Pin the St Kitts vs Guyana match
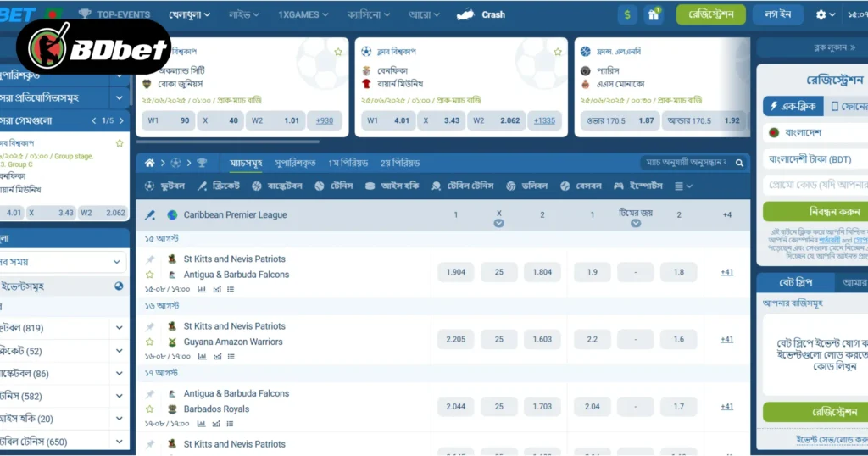This screenshot has height=456, width=868. (x=149, y=326)
